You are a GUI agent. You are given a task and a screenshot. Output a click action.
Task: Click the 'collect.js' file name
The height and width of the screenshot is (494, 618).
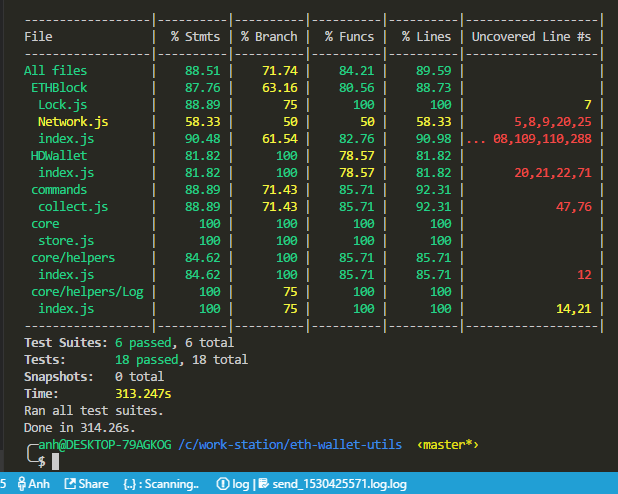click(x=73, y=207)
